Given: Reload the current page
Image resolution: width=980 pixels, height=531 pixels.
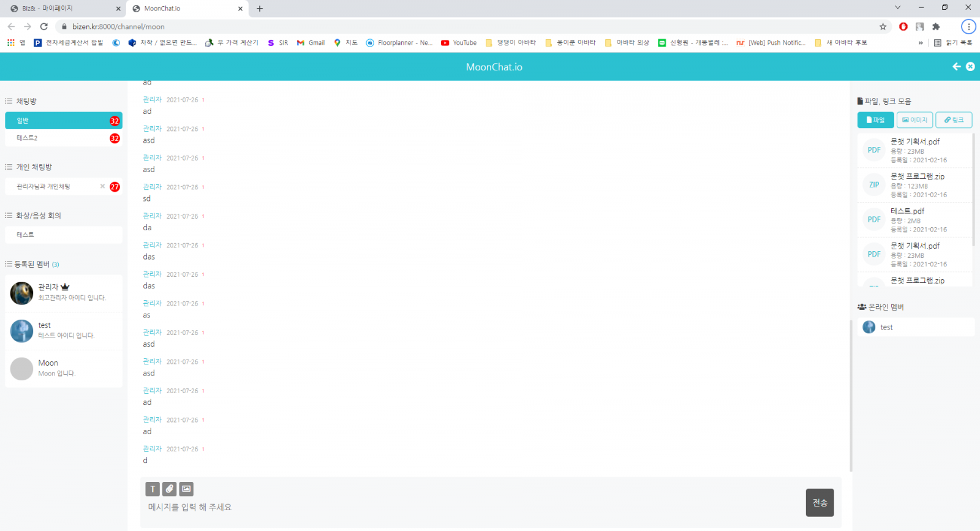Looking at the screenshot, I should (x=44, y=26).
